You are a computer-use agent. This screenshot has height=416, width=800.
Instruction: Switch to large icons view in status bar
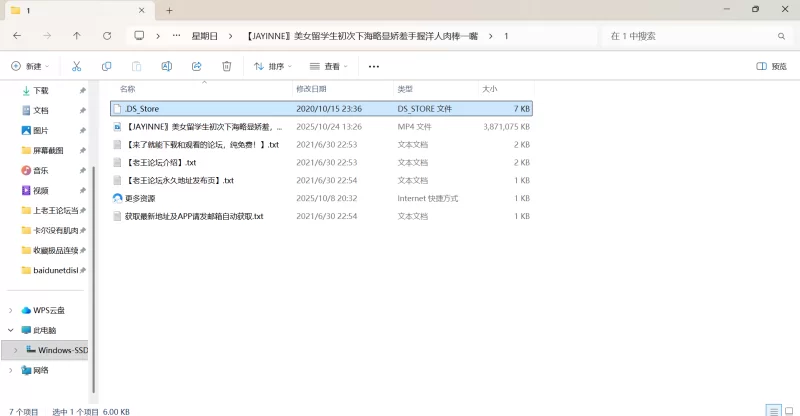[787, 410]
